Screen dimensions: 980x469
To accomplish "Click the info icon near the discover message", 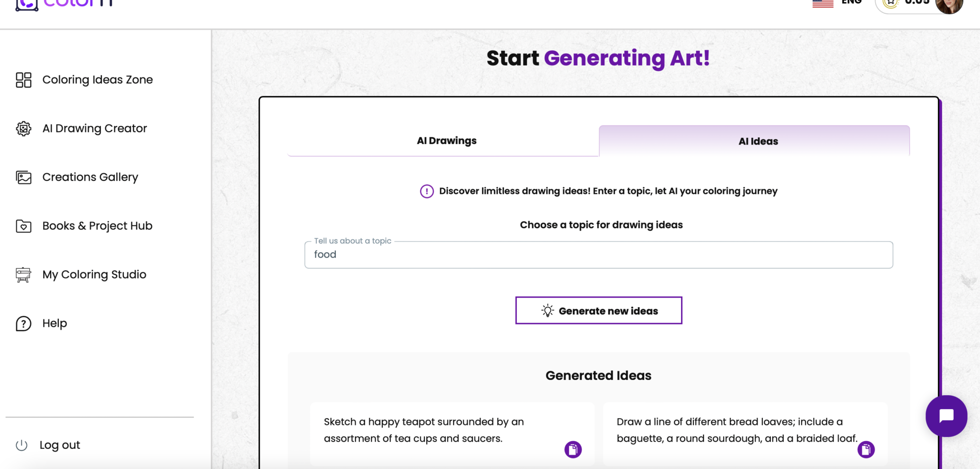I will click(x=426, y=191).
